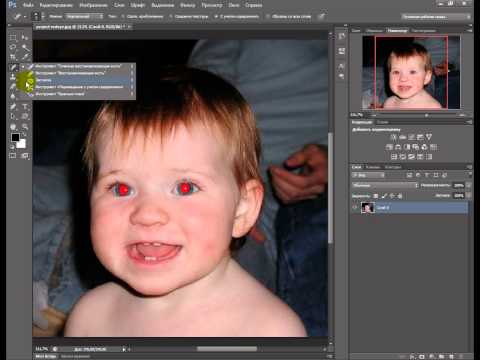
Task: Select the Zoom magnifier tool
Action: point(25,127)
